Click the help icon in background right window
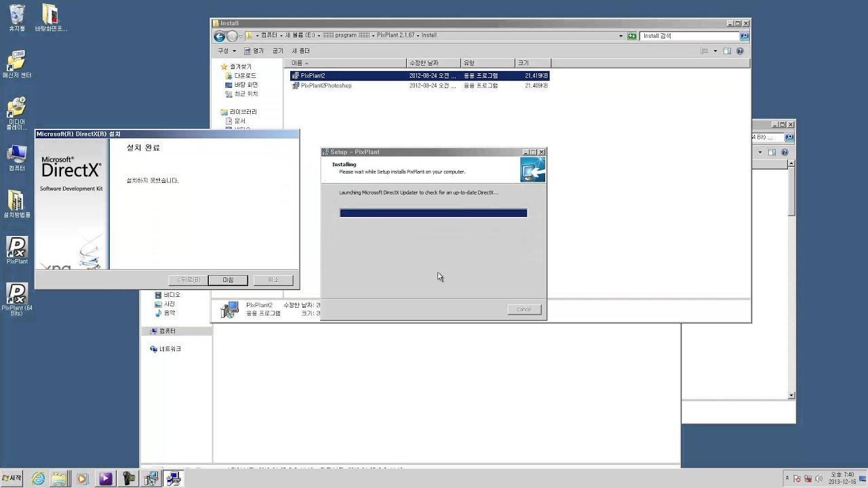The image size is (868, 488). click(x=785, y=152)
